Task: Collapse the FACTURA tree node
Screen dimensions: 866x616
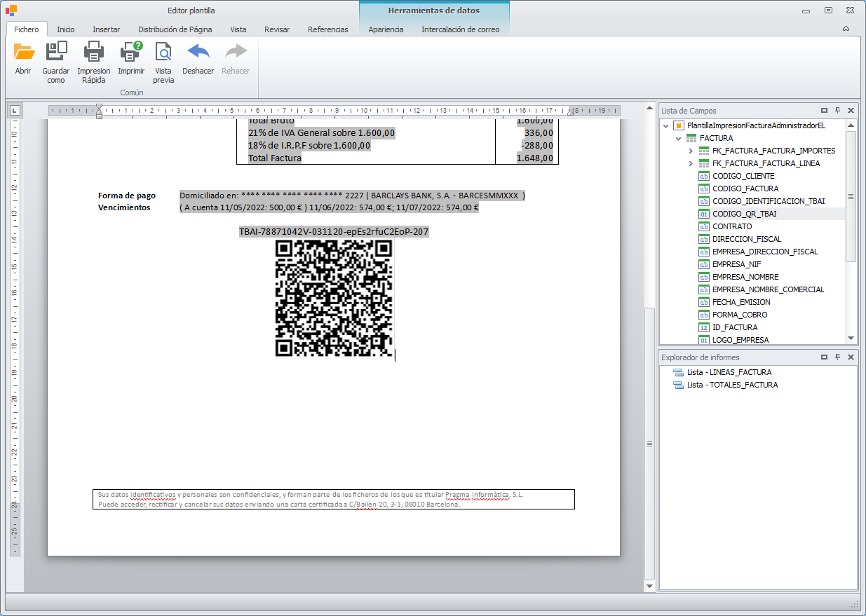Action: (x=678, y=138)
